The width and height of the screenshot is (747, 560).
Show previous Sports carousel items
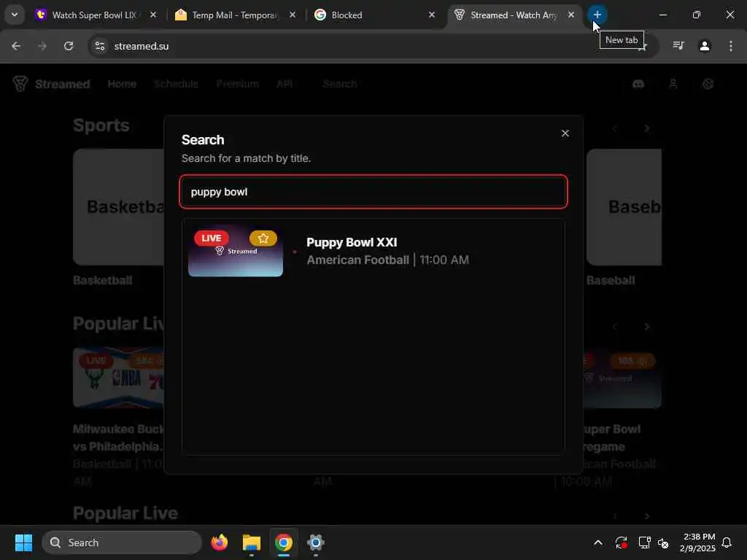click(614, 128)
